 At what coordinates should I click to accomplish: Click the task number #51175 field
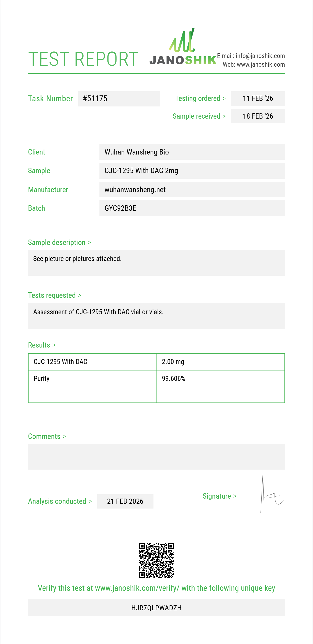(x=119, y=99)
